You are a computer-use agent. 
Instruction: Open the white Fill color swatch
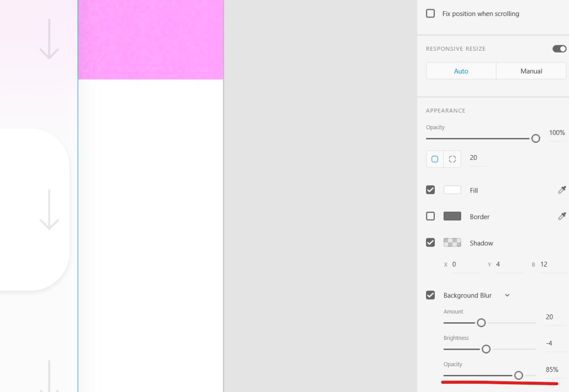click(x=452, y=190)
